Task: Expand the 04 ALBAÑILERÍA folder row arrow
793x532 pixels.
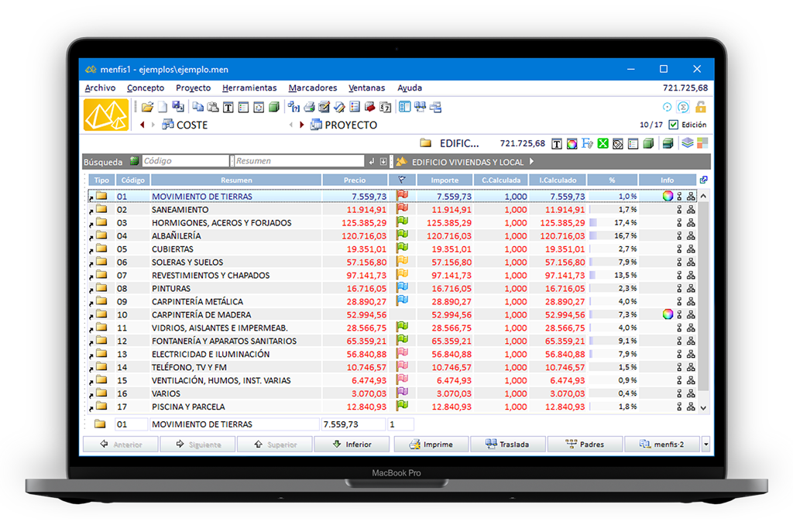Action: pos(91,237)
